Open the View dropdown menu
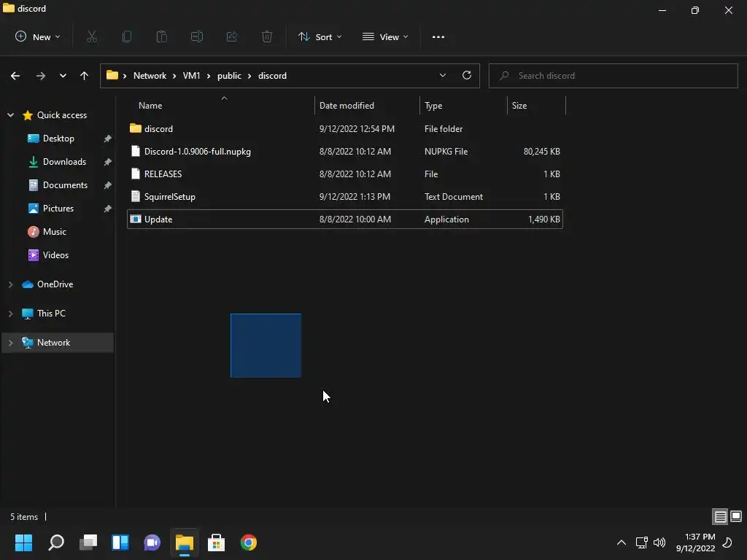This screenshot has width=747, height=560. coord(385,36)
